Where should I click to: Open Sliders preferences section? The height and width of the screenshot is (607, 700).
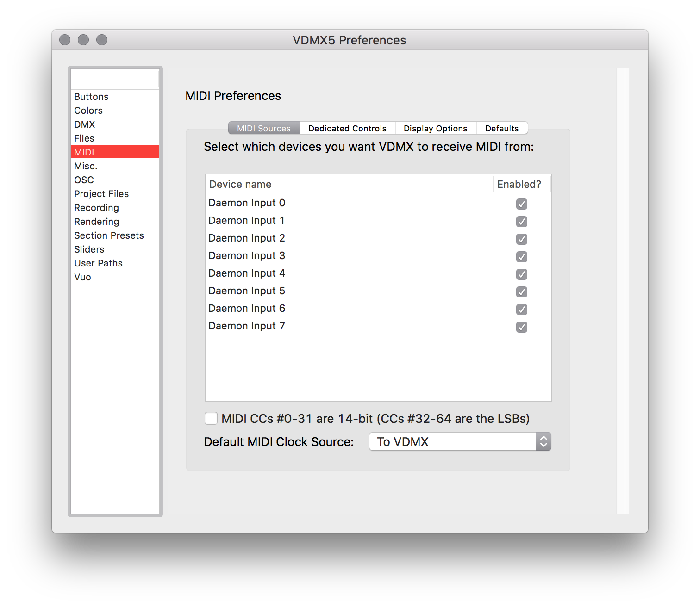click(115, 249)
